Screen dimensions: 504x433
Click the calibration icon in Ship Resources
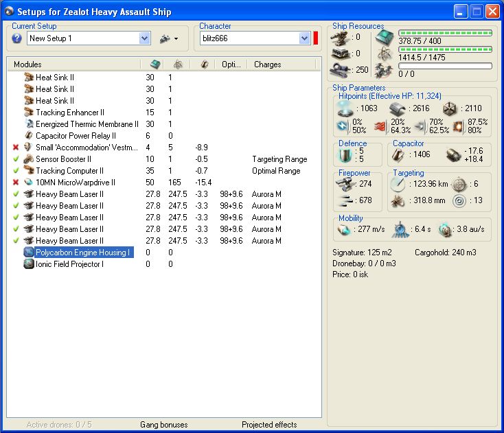click(341, 69)
